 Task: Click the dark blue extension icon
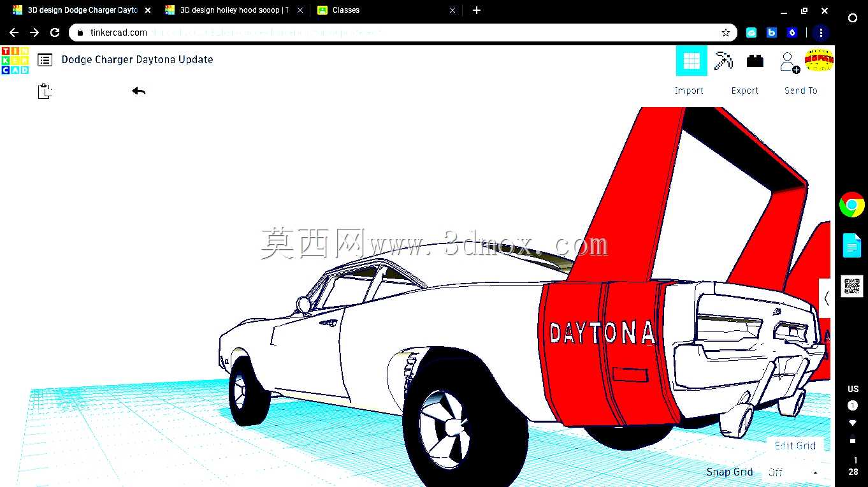pos(792,33)
